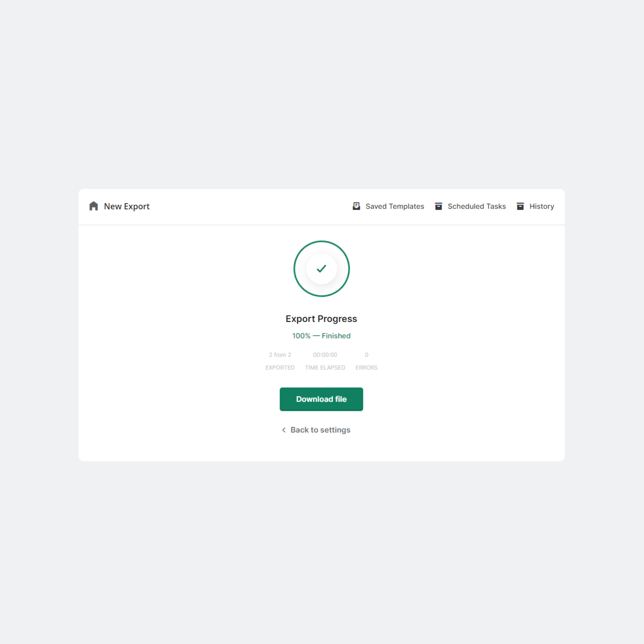Click the left chevron before Back to settings
Image resolution: width=644 pixels, height=644 pixels.
284,430
